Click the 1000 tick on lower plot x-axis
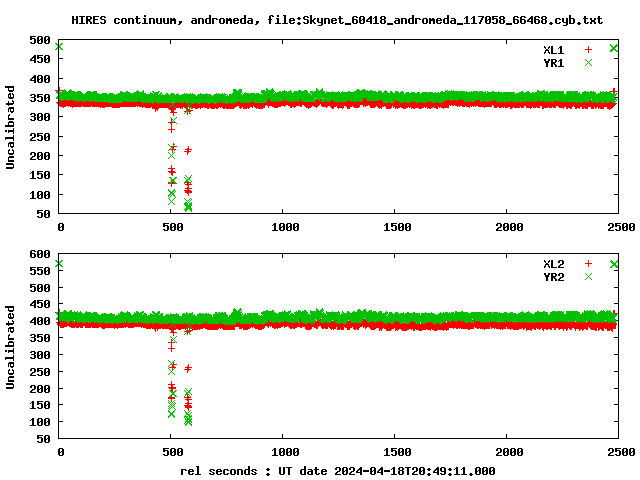Image resolution: width=640 pixels, height=480 pixels. point(285,452)
